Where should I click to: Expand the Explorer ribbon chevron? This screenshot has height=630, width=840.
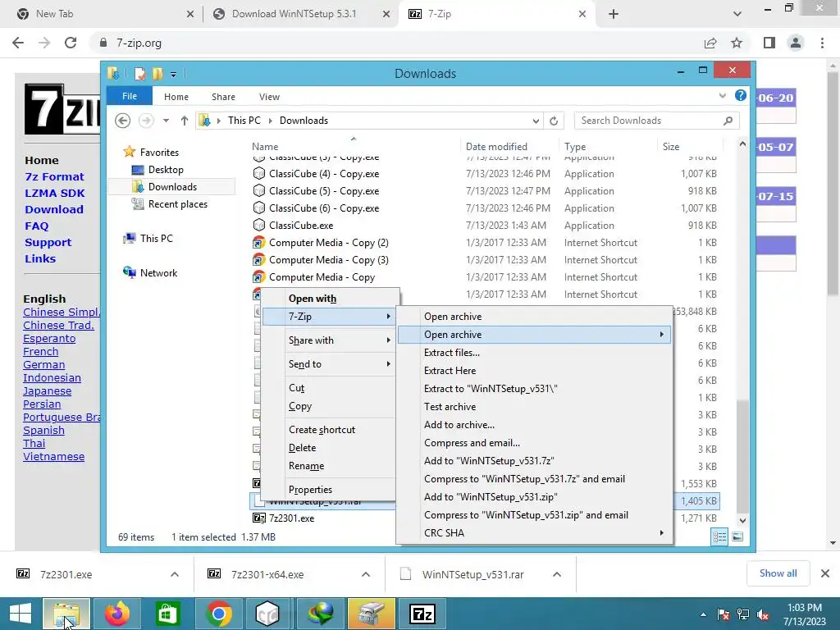point(722,96)
